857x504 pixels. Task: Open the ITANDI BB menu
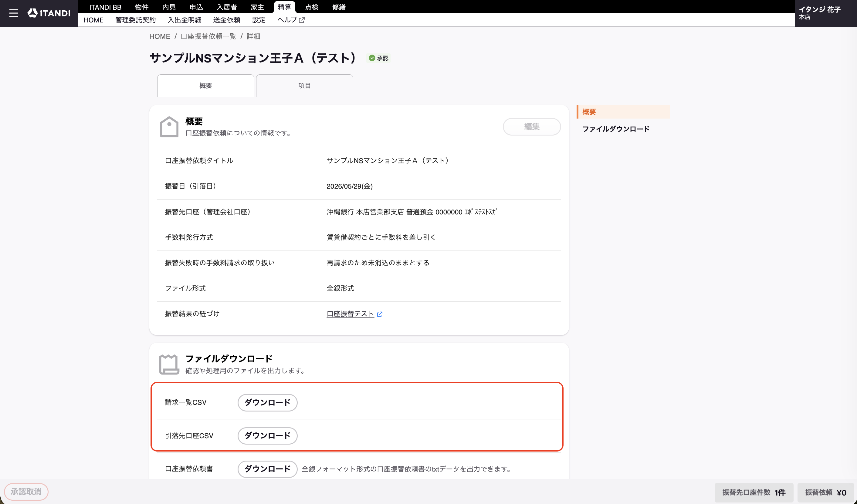tap(105, 7)
